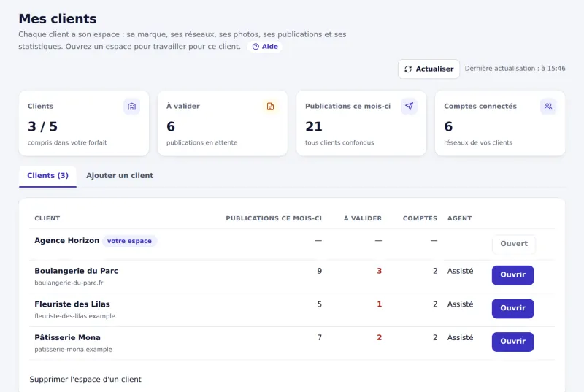Open the Boulangerie du Parc space
The image size is (584, 392).
(x=512, y=275)
